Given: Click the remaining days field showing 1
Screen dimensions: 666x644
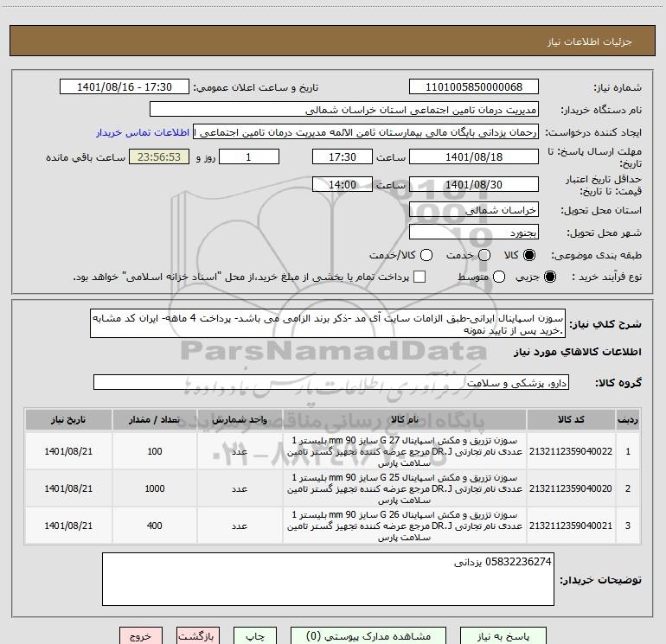Looking at the screenshot, I should coord(249,156).
